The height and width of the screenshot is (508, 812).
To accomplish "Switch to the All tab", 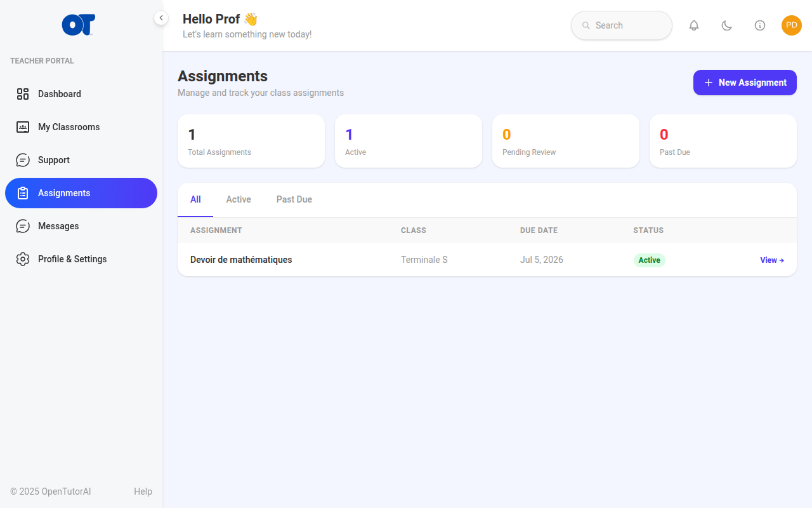I will (195, 199).
